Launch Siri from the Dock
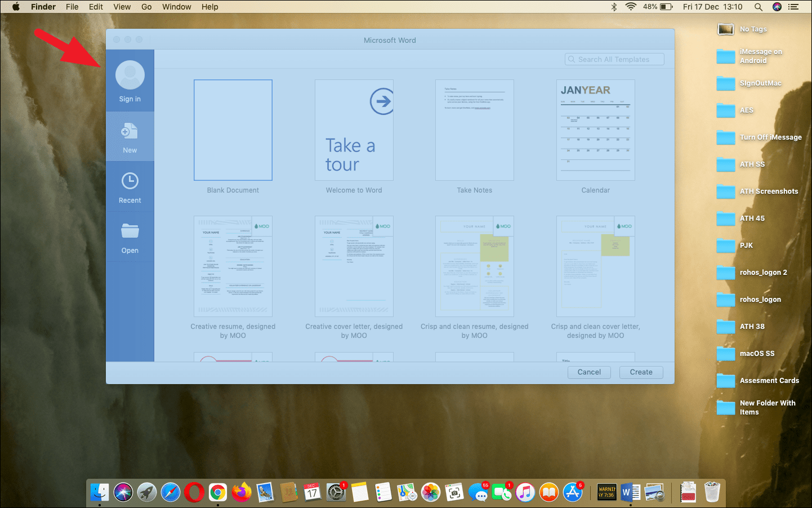Screen dimensions: 812x508 click(123, 493)
